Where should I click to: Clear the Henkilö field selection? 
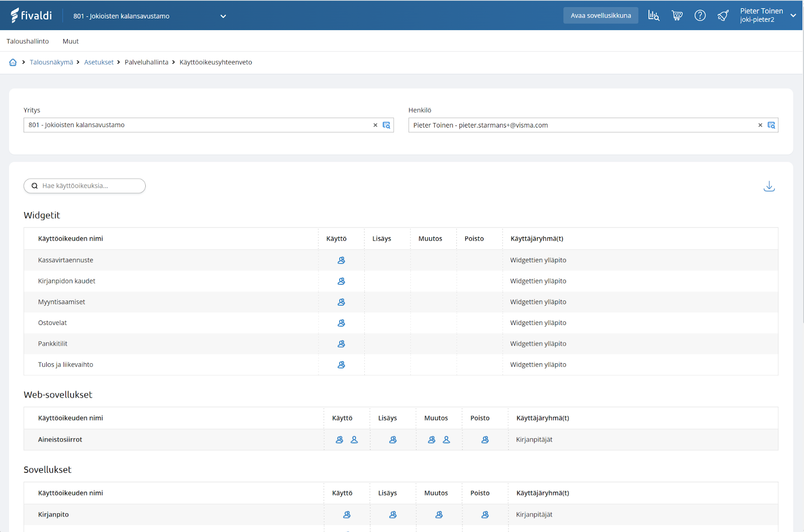(x=760, y=125)
